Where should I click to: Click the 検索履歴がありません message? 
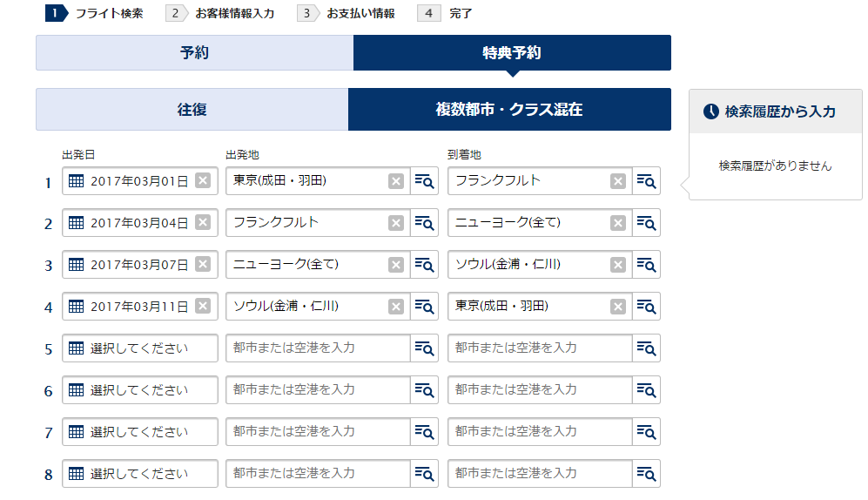[775, 166]
